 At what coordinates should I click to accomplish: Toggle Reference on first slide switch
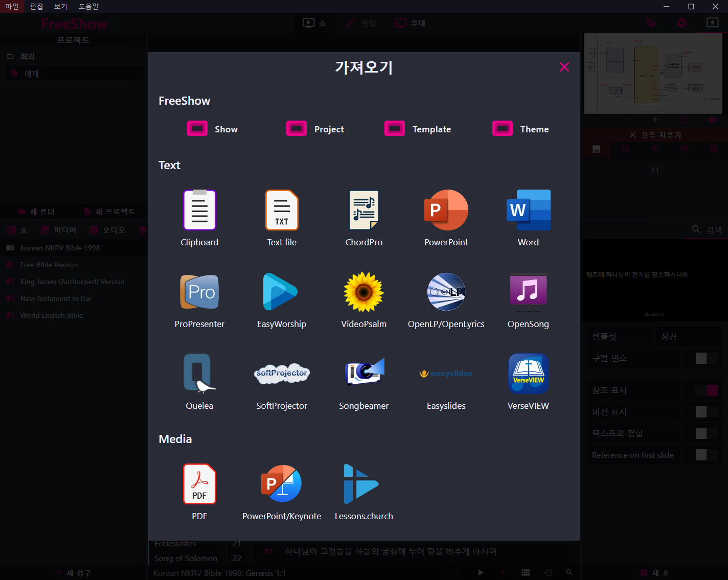point(707,455)
